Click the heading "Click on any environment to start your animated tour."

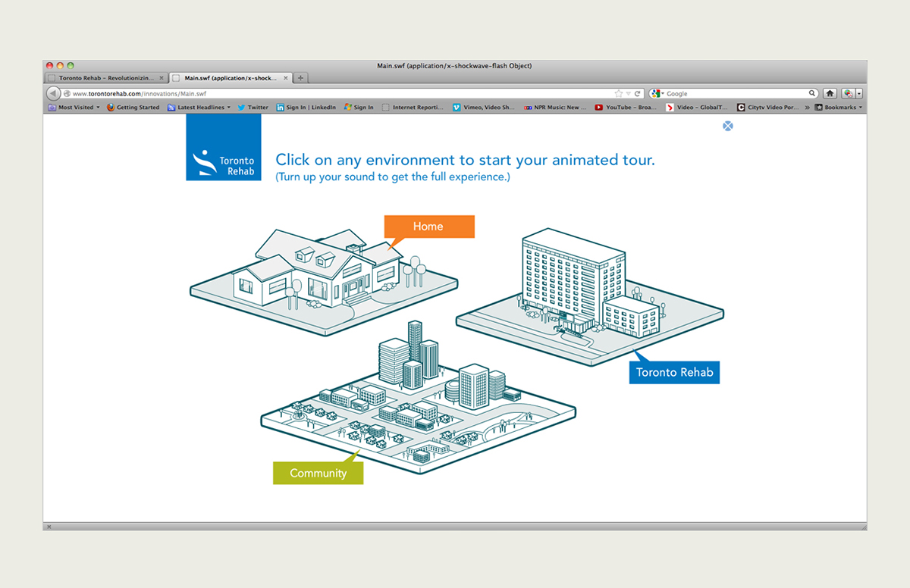pos(465,160)
